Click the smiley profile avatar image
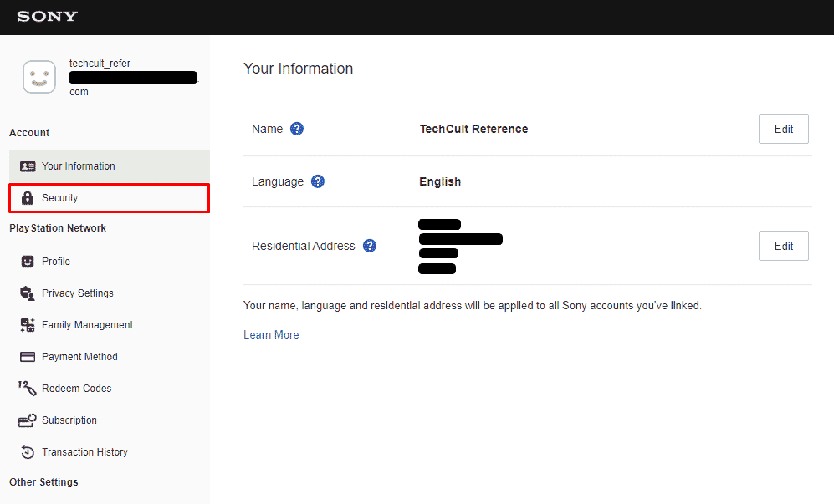 tap(39, 77)
